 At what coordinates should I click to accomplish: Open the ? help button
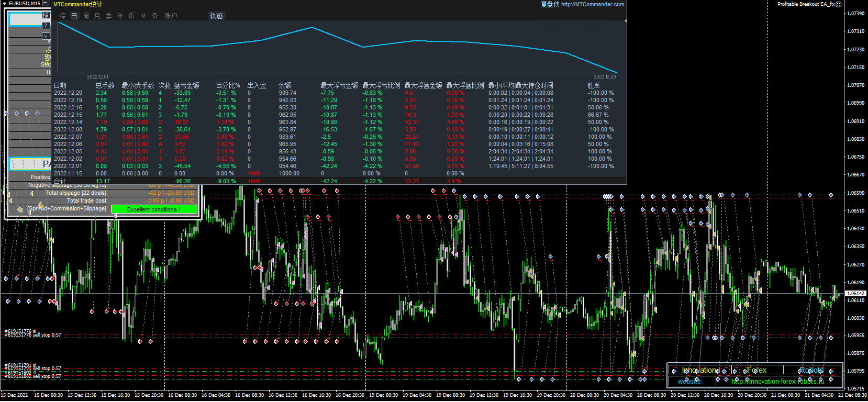[x=46, y=25]
